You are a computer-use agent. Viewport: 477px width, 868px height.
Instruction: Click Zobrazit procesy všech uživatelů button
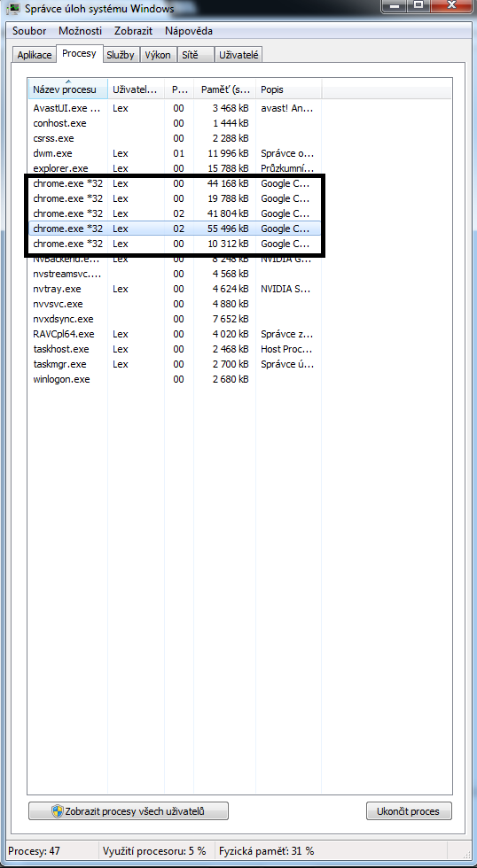click(129, 811)
